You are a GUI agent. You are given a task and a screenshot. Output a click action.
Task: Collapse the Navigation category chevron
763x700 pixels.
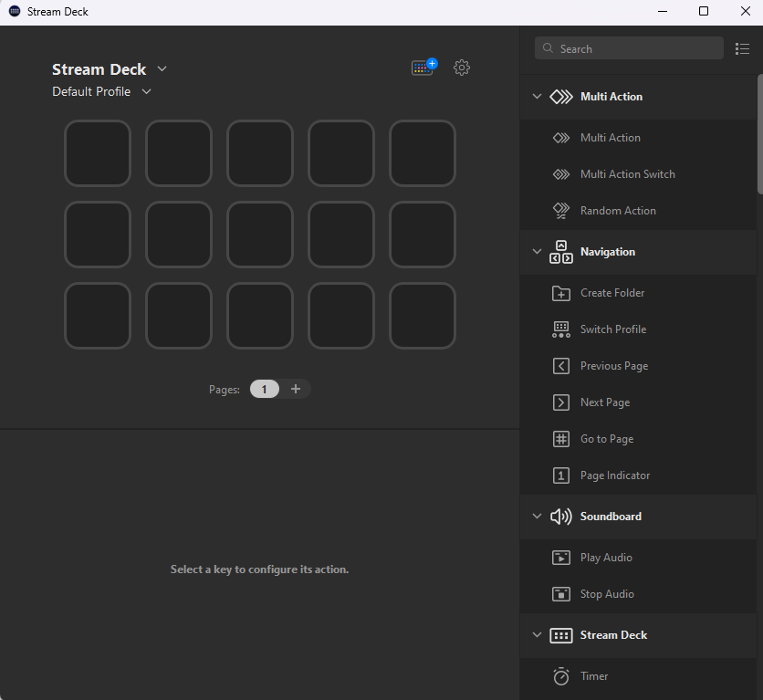[537, 252]
